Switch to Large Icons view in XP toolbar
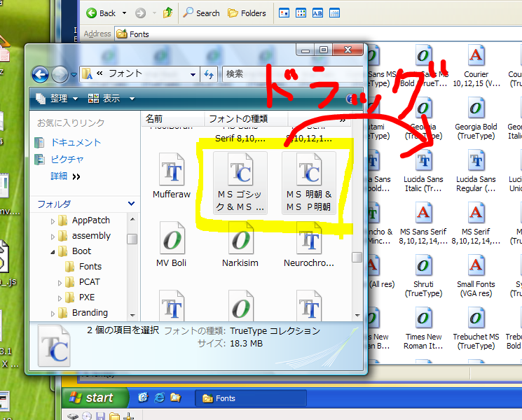The image size is (522, 420). (284, 13)
